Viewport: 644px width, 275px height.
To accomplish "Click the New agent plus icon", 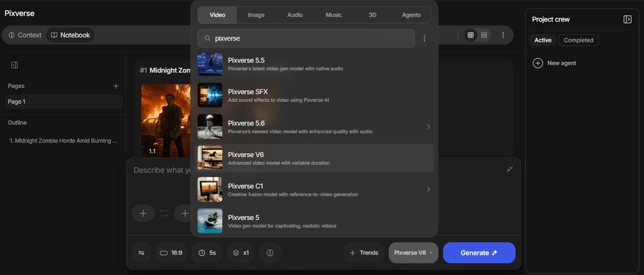I will [x=538, y=63].
